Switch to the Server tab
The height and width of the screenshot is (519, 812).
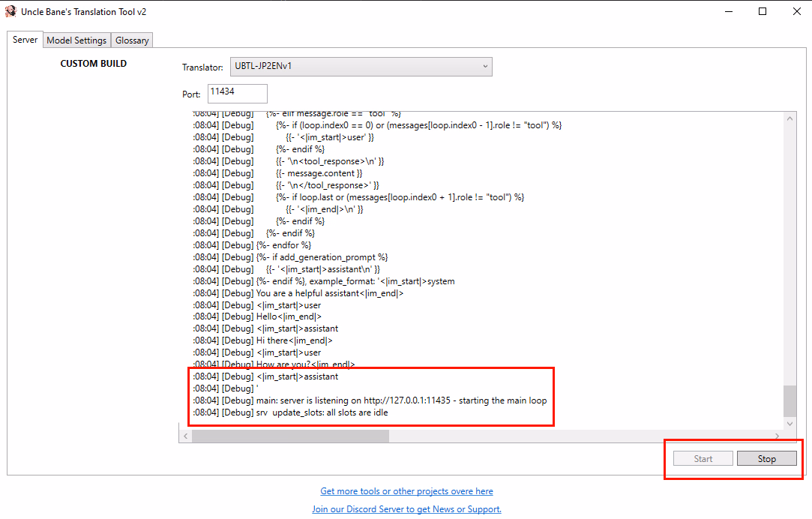click(25, 40)
